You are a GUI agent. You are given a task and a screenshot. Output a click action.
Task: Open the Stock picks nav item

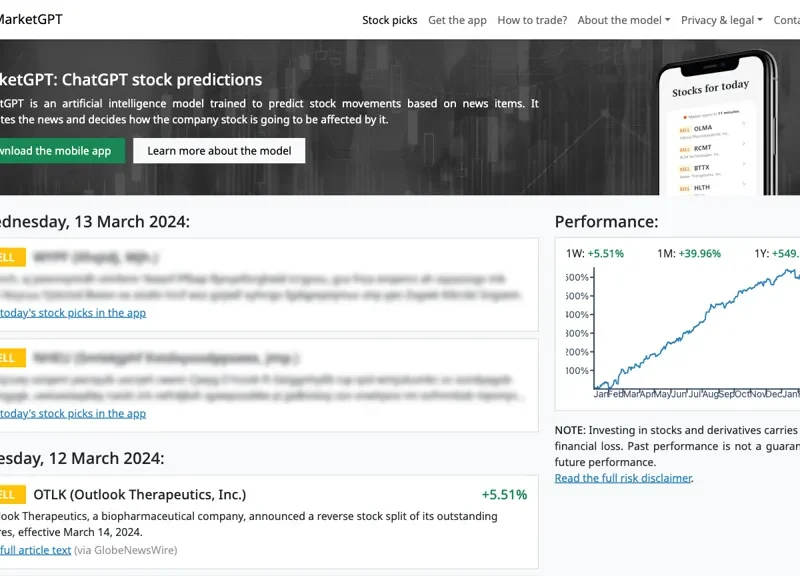(x=389, y=20)
